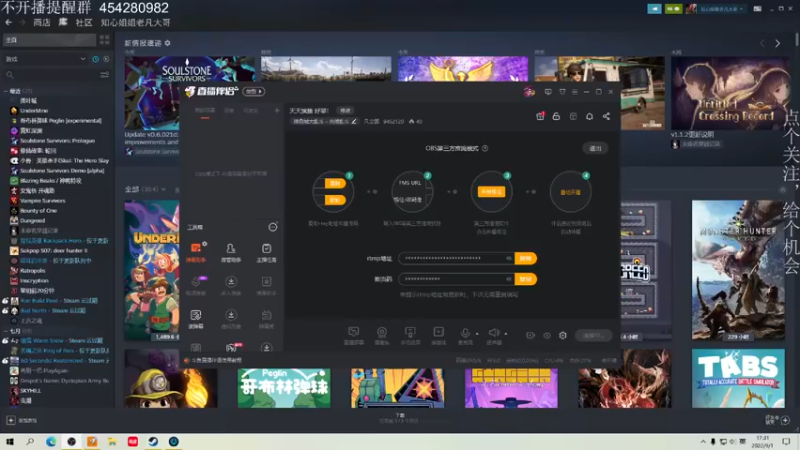Toggle the grid view icon in Steam sidebar
800x450 pixels.
click(105, 40)
